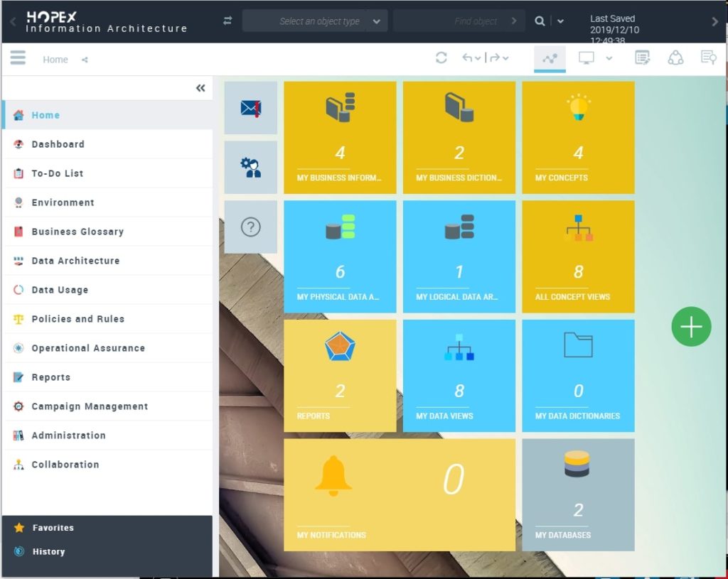Click the refresh icon in the toolbar
The width and height of the screenshot is (728, 579).
pyautogui.click(x=441, y=58)
